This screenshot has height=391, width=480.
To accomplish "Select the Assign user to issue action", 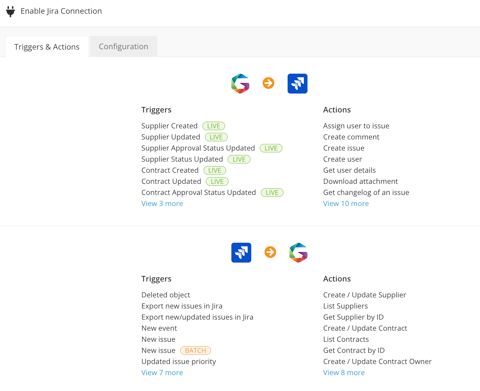I will (356, 126).
